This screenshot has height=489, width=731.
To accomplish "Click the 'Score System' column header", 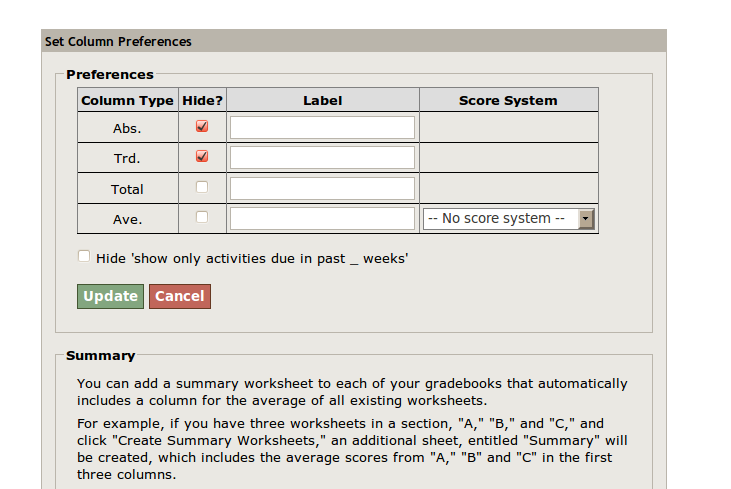I will click(x=508, y=100).
